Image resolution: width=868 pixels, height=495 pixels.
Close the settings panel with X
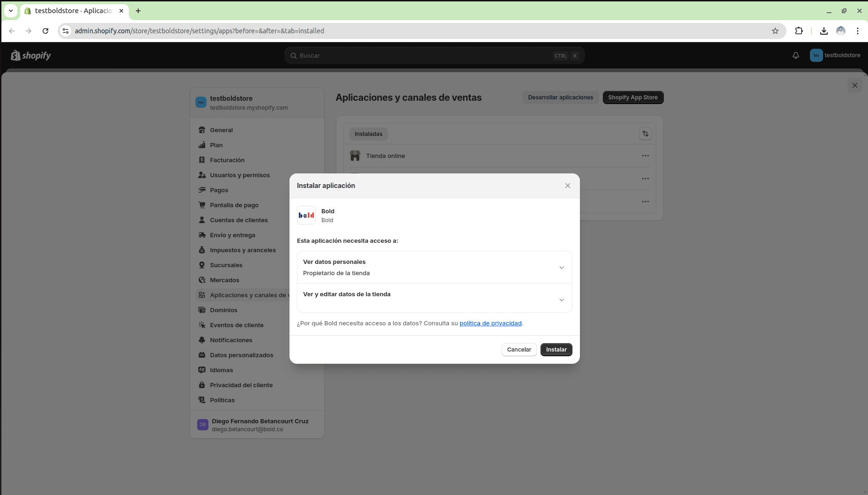(854, 85)
